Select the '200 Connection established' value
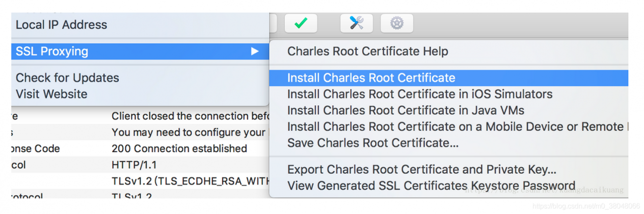 click(x=179, y=149)
